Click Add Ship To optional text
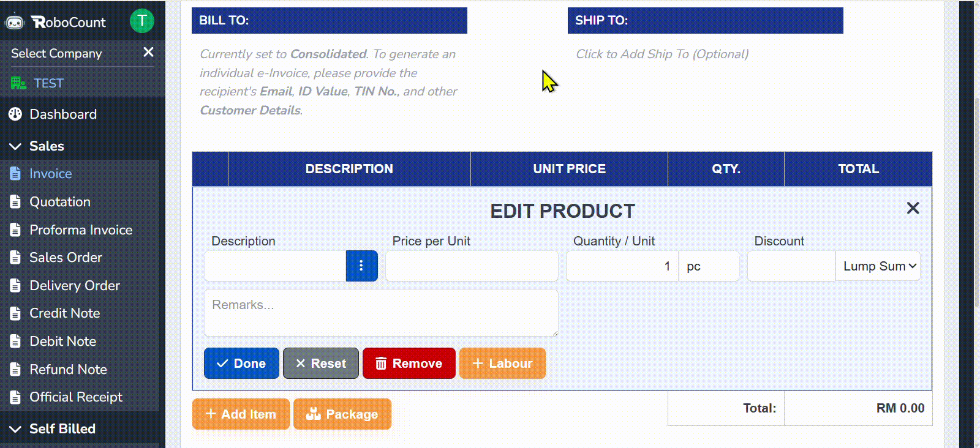The height and width of the screenshot is (448, 980). 661,54
